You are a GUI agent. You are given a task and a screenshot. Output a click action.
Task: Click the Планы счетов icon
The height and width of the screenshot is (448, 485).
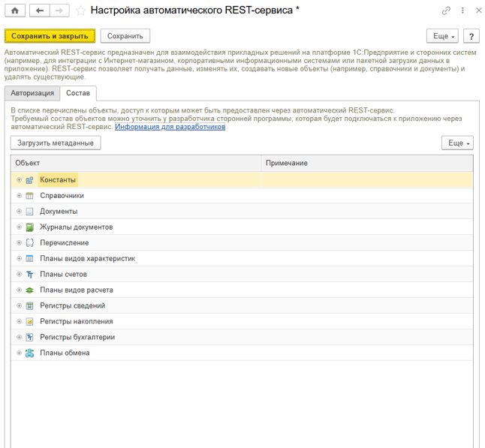29,275
